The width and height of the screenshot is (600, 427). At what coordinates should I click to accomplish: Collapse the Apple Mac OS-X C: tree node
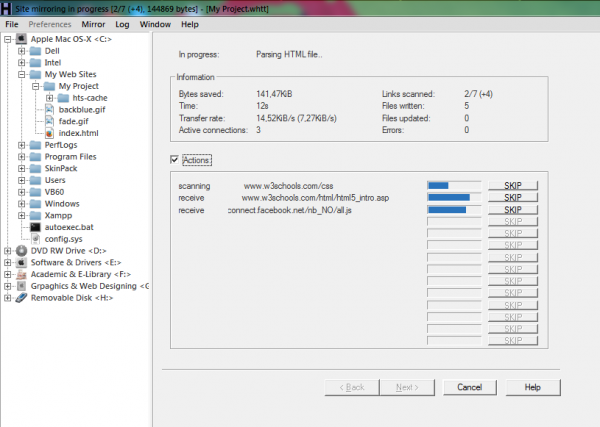[x=8, y=39]
